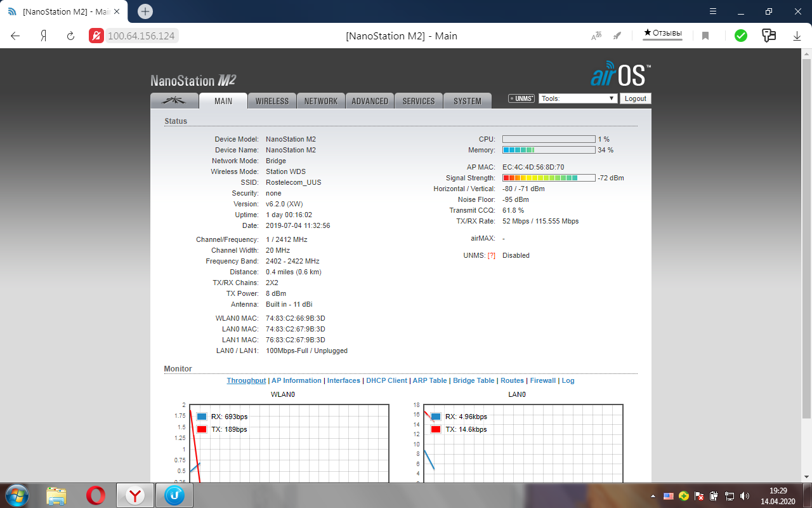Open the Action Center flag icon
This screenshot has height=508, width=812.
699,496
